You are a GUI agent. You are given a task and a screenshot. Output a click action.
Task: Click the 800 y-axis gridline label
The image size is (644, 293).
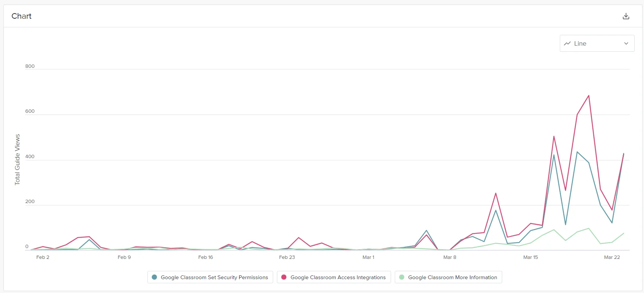pyautogui.click(x=30, y=66)
